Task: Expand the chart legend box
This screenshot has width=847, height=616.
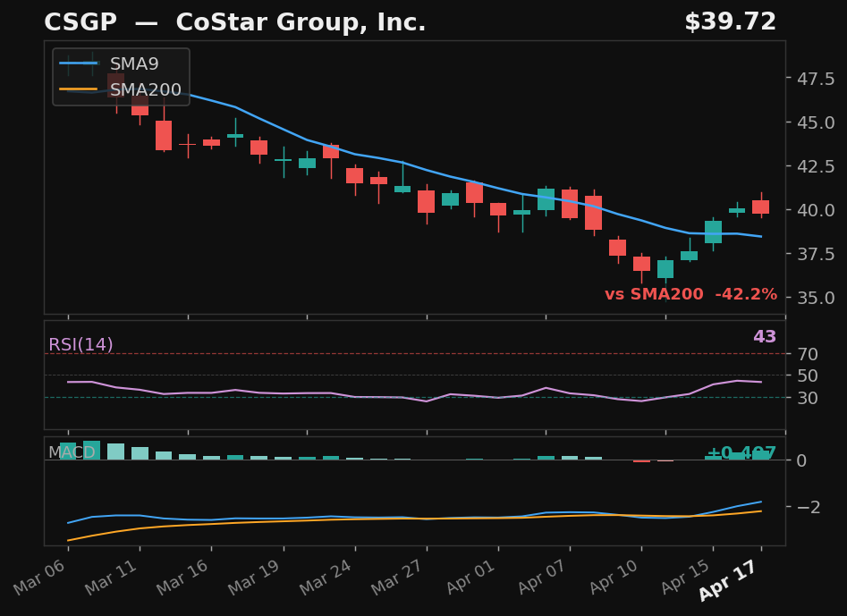Action: tap(121, 77)
